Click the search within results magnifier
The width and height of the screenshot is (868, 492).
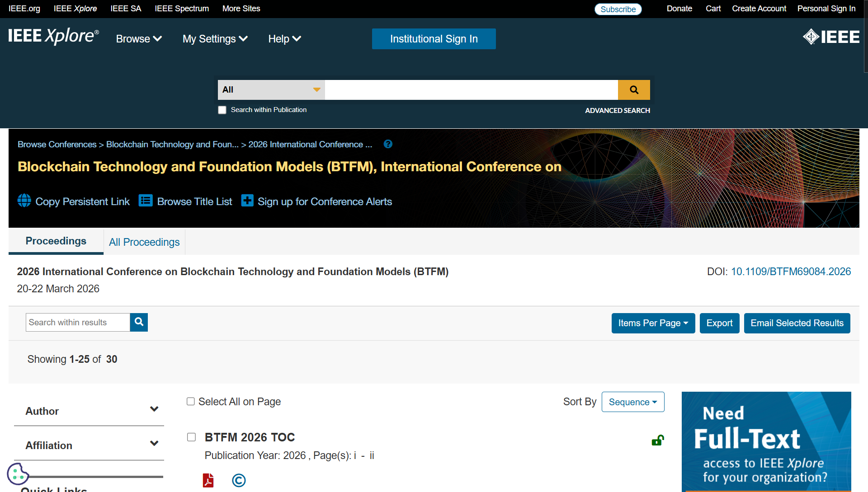139,322
